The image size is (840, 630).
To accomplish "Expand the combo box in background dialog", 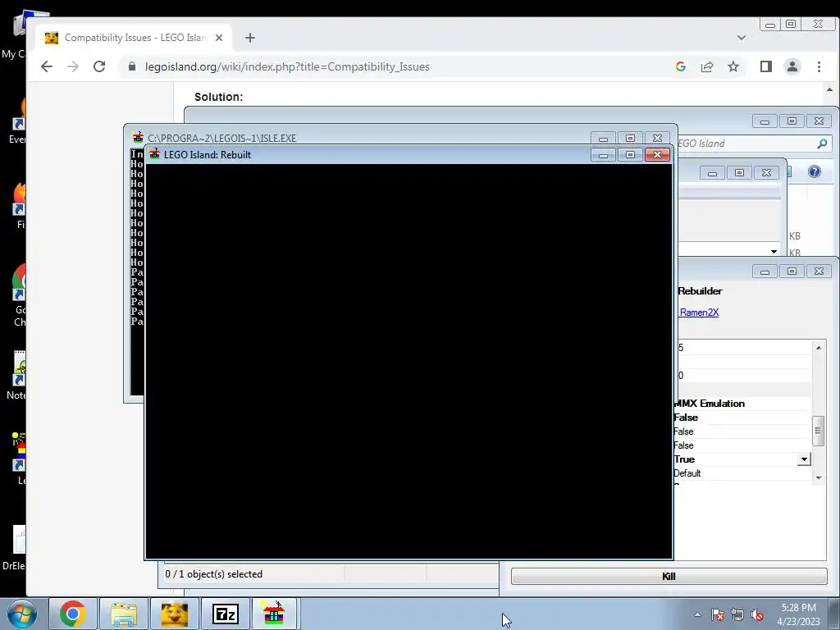I will pyautogui.click(x=774, y=251).
